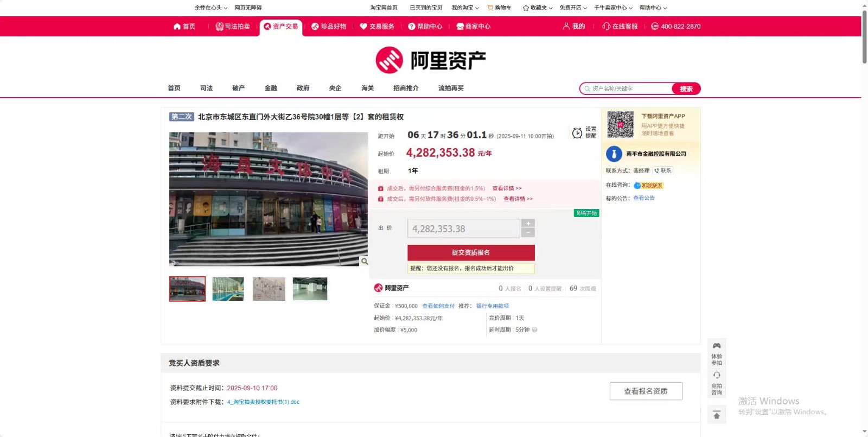Click the alarm clock reminder icon
This screenshot has height=437, width=868.
tap(577, 133)
